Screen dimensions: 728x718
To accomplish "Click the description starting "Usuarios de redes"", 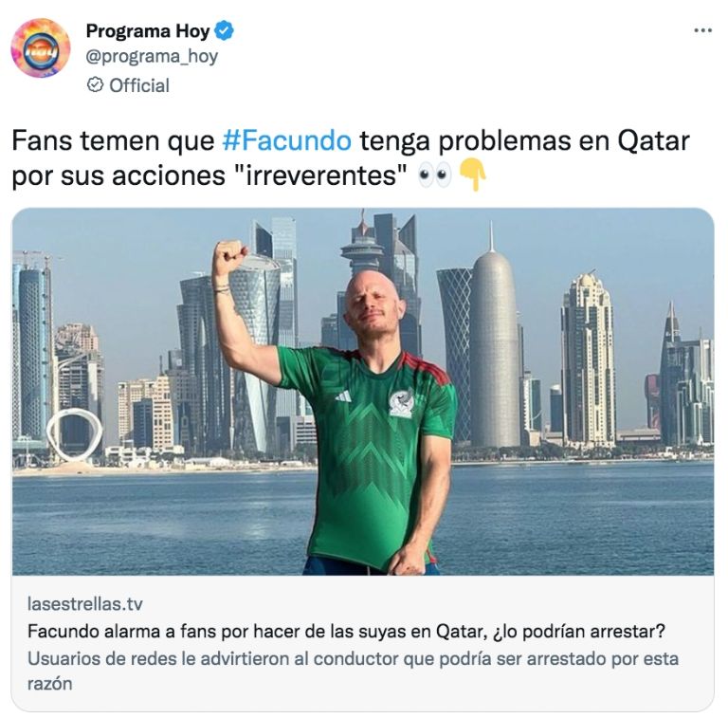I will 353,671.
